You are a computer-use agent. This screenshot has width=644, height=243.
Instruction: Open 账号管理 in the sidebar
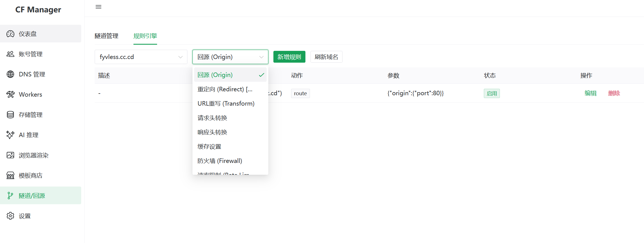tap(41, 54)
